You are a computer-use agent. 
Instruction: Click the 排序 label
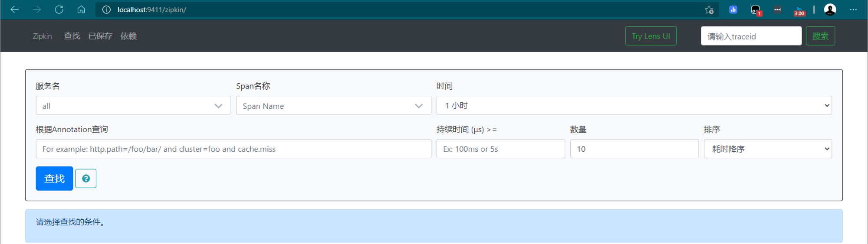pos(712,129)
